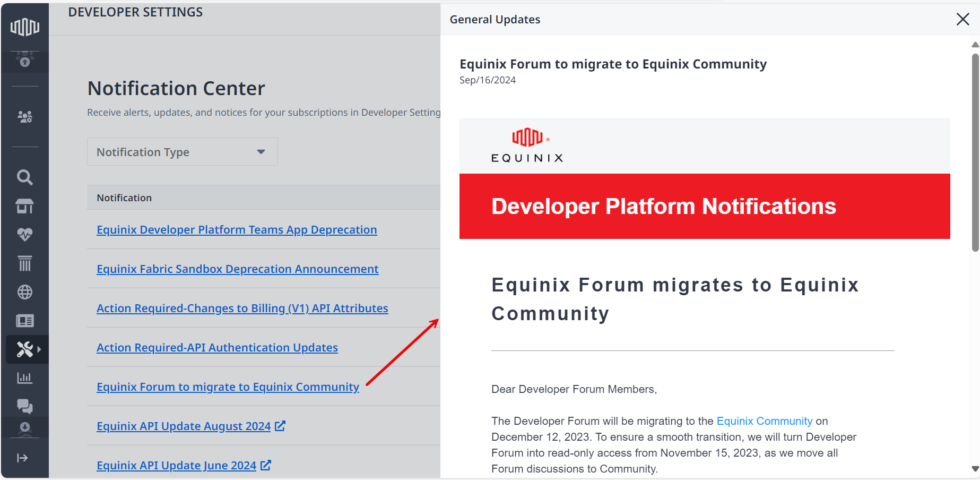Click external link icon beside June 2024 update

tap(266, 465)
